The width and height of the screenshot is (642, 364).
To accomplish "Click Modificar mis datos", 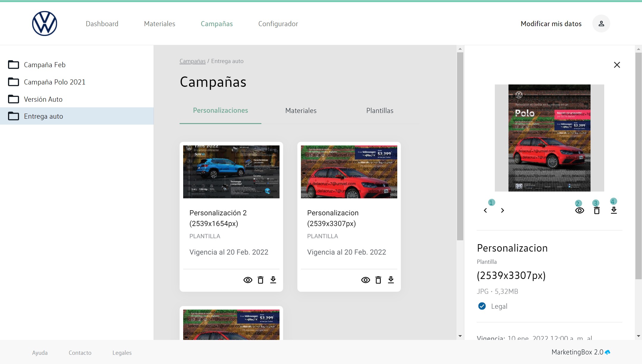I will (x=551, y=24).
